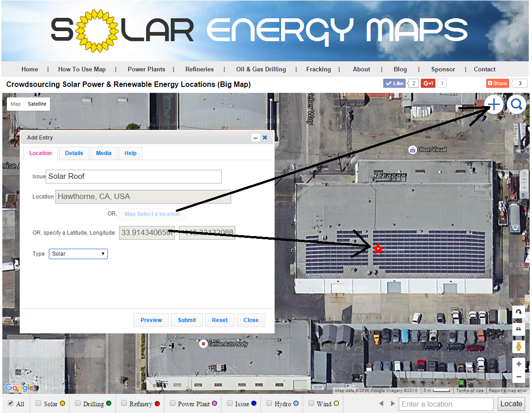Screen dimensions: 532x414
Task: Select the Pegman street view icon
Action: [518, 346]
